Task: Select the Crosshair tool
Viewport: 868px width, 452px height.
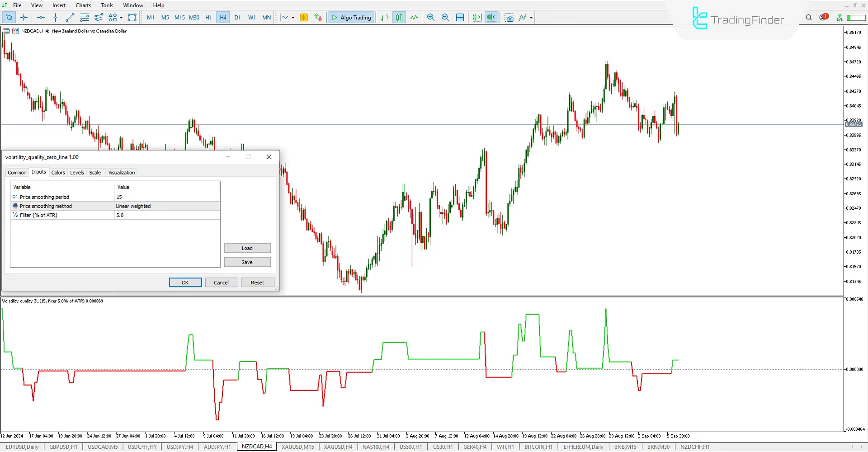Action: tap(24, 17)
